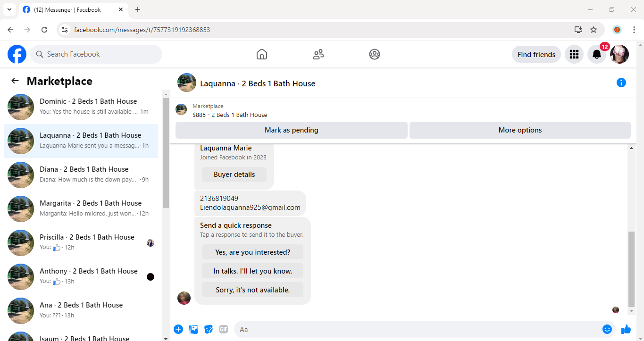This screenshot has width=644, height=341.
Task: Mark the listing as pending
Action: pyautogui.click(x=292, y=130)
